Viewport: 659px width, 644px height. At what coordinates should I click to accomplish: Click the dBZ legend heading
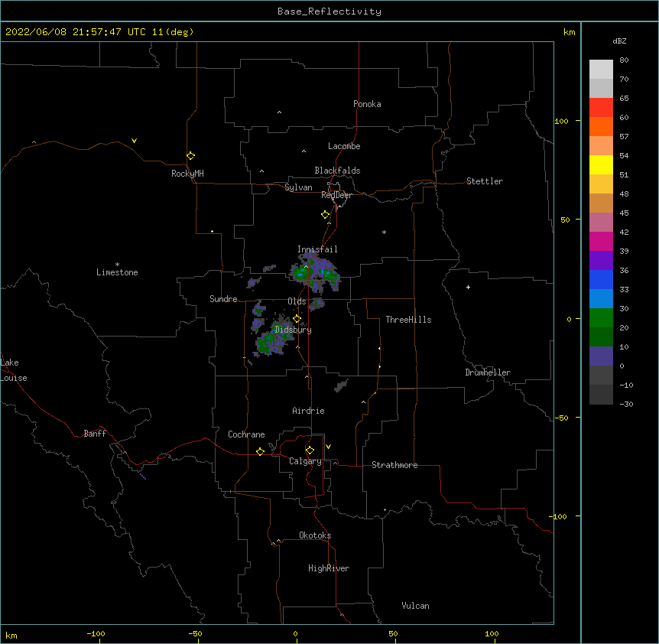point(619,41)
